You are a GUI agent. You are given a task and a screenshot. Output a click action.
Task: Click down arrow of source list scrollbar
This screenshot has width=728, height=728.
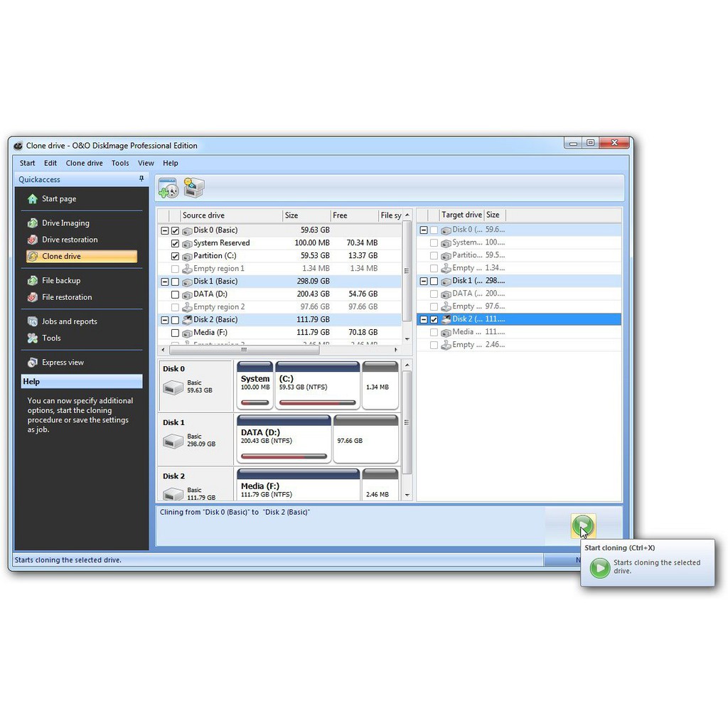[x=407, y=339]
